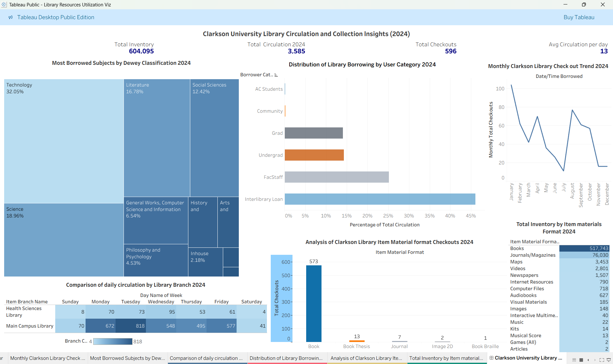Click the Buy Tableau link
Screen dimensions: 613x364
point(579,17)
